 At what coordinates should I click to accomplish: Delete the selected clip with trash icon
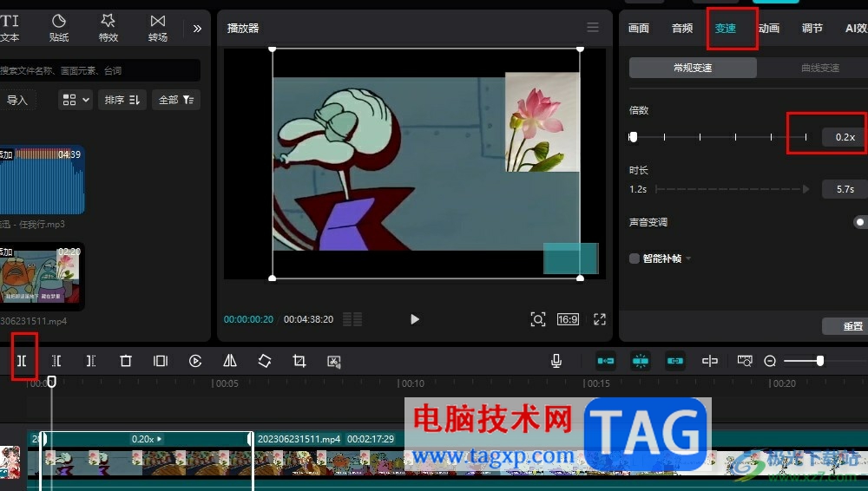126,361
